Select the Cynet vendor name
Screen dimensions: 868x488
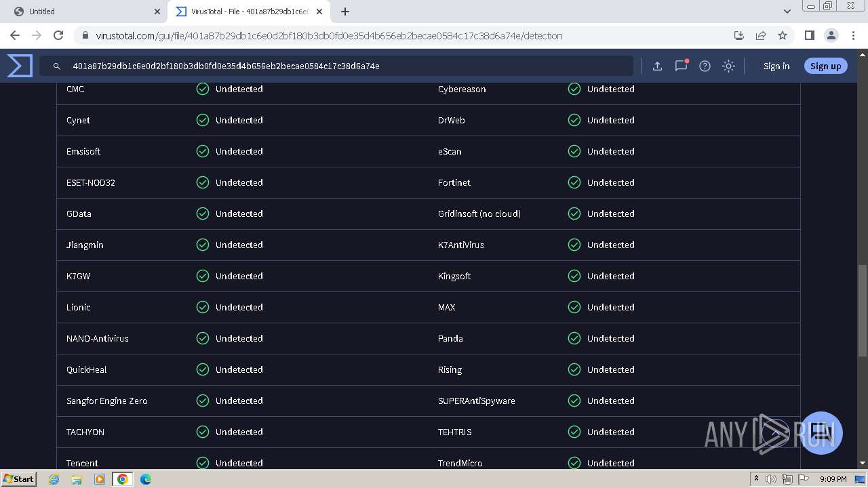coord(78,120)
